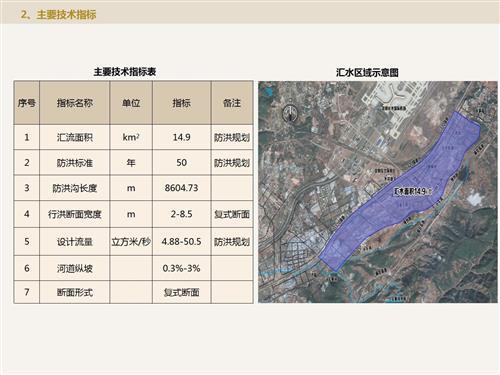Click the 8604.73 flood ditch length value

click(x=182, y=188)
